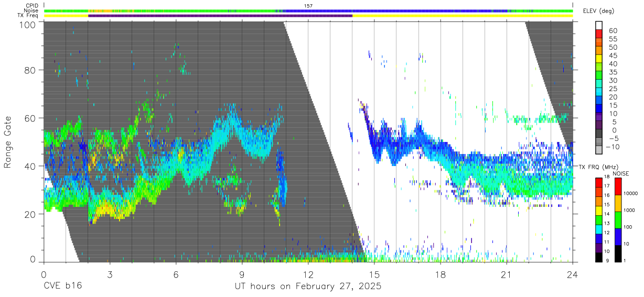
Task: Click the '55' tick on ELEV colorbar
Action: point(613,39)
